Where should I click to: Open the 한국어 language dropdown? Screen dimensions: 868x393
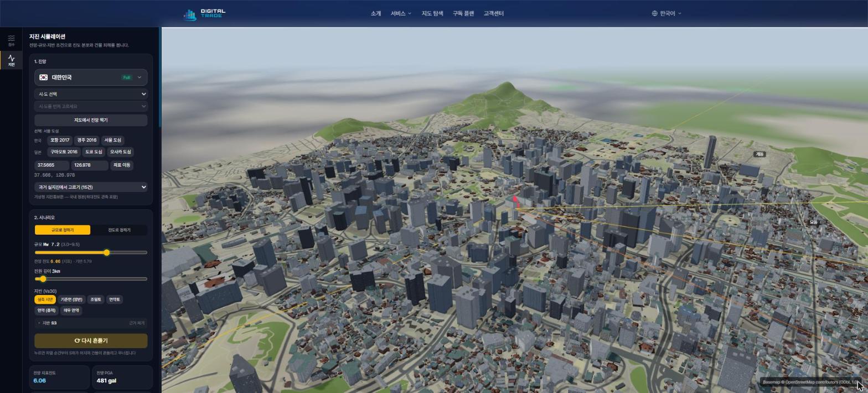(x=667, y=13)
